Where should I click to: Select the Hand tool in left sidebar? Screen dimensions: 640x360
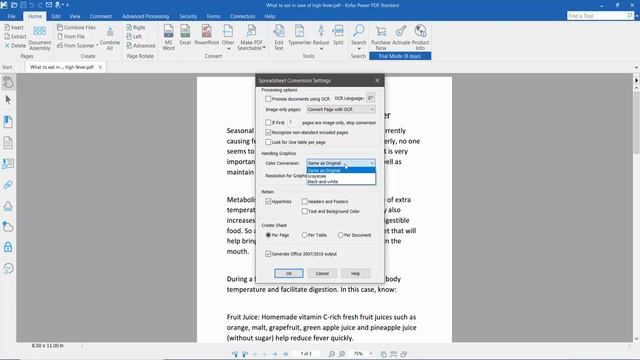[8, 82]
